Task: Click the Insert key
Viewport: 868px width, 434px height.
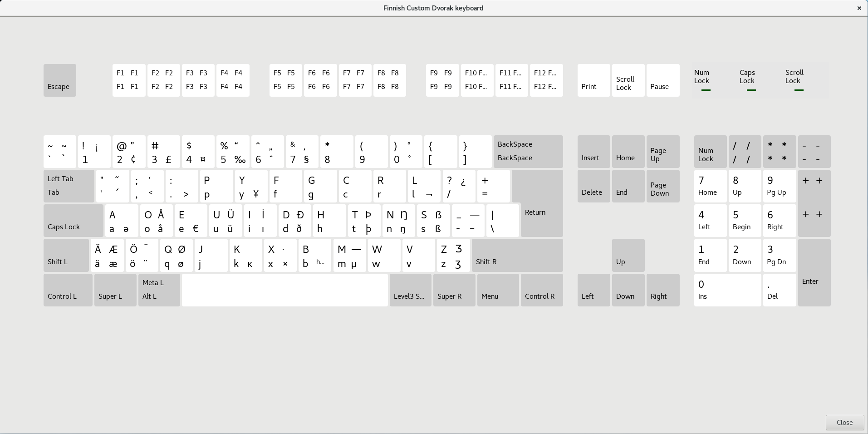Action: (x=594, y=152)
